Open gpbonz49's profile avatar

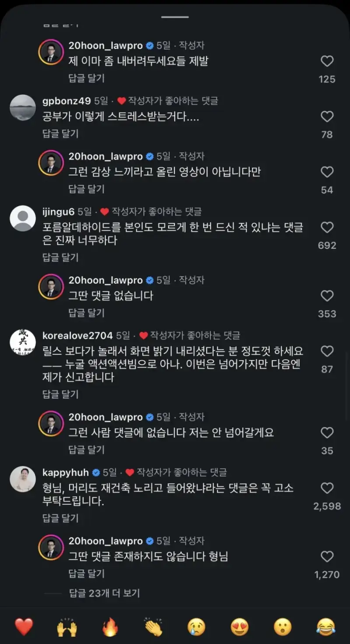[x=23, y=107]
